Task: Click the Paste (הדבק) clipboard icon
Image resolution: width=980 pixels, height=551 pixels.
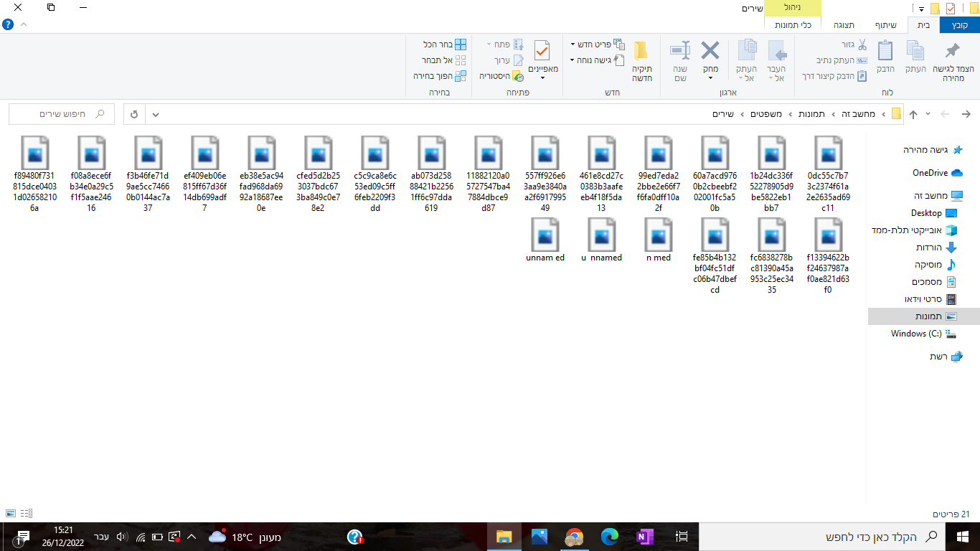Action: tap(885, 51)
